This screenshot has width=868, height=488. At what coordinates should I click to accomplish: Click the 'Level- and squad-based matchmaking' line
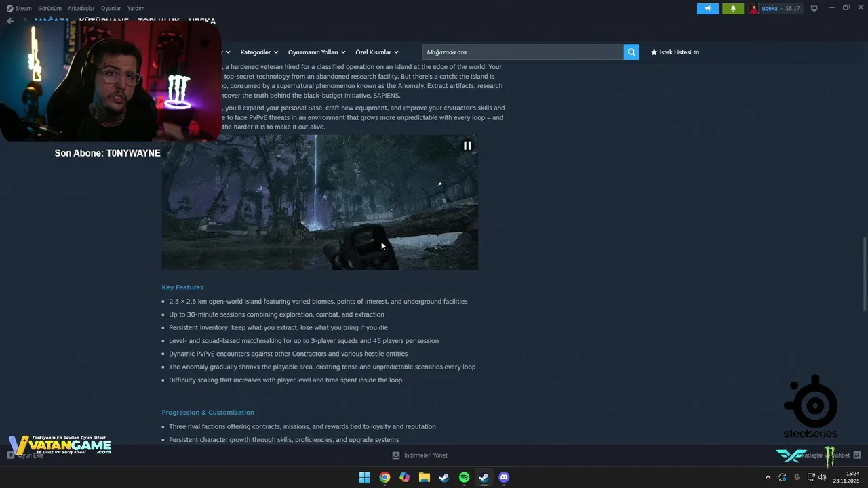coord(304,341)
